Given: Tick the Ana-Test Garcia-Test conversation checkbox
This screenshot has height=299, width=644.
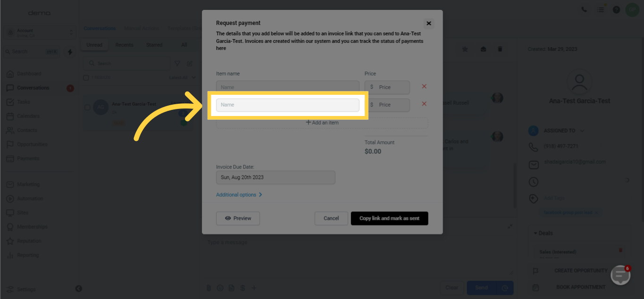Looking at the screenshot, I should (x=87, y=108).
